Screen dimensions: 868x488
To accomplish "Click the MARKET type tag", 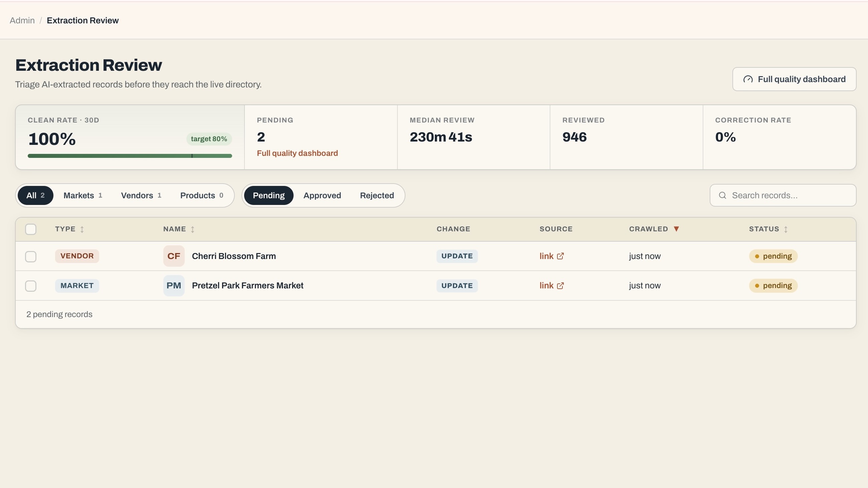I will [77, 286].
